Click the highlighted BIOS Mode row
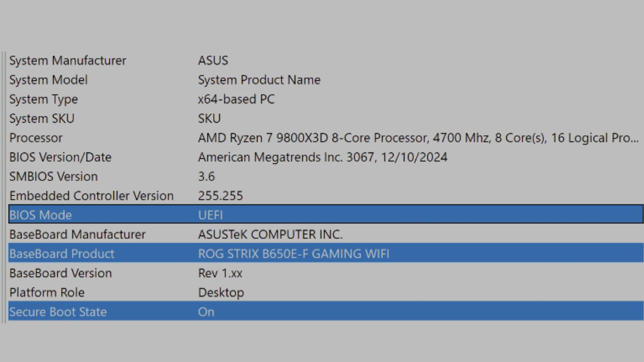This screenshot has height=362, width=644. [x=40, y=215]
